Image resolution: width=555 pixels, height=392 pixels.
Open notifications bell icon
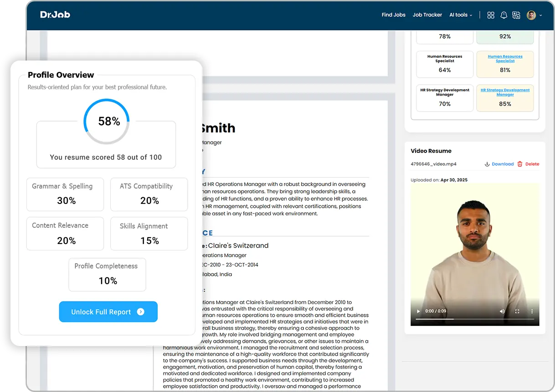[504, 15]
